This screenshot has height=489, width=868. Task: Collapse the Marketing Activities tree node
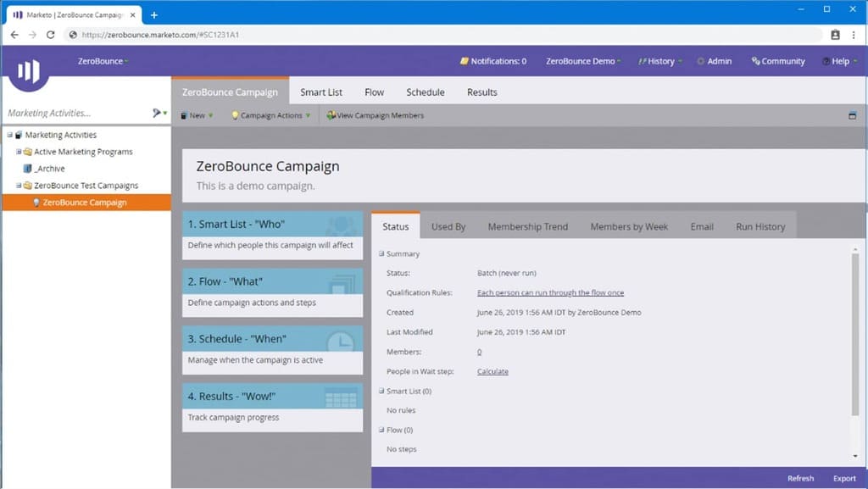(x=10, y=135)
